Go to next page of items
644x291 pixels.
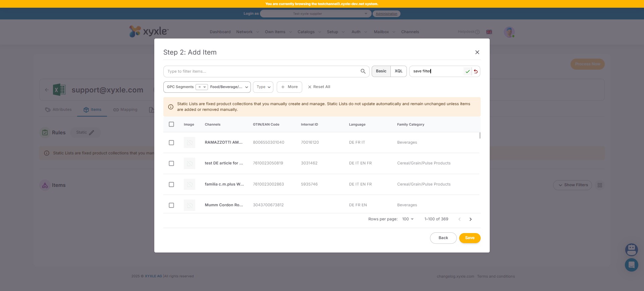470,219
